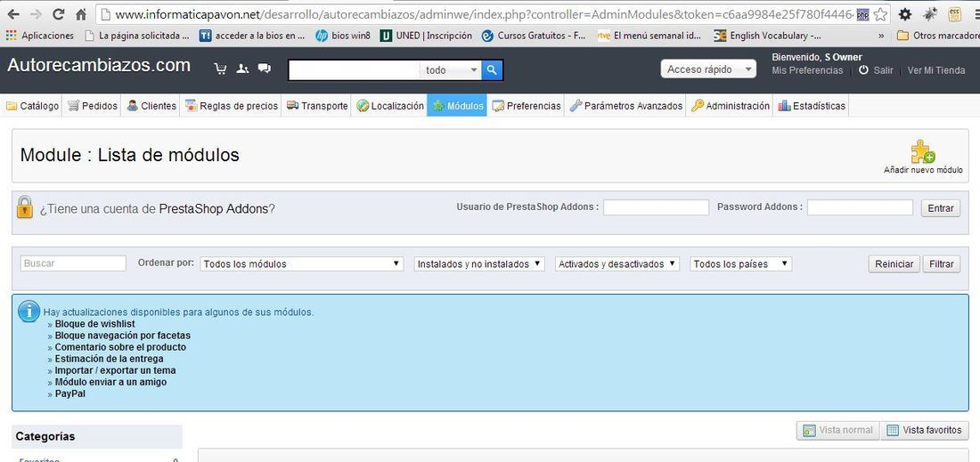Open the Transporte menu tab
The image size is (980, 462).
(317, 106)
